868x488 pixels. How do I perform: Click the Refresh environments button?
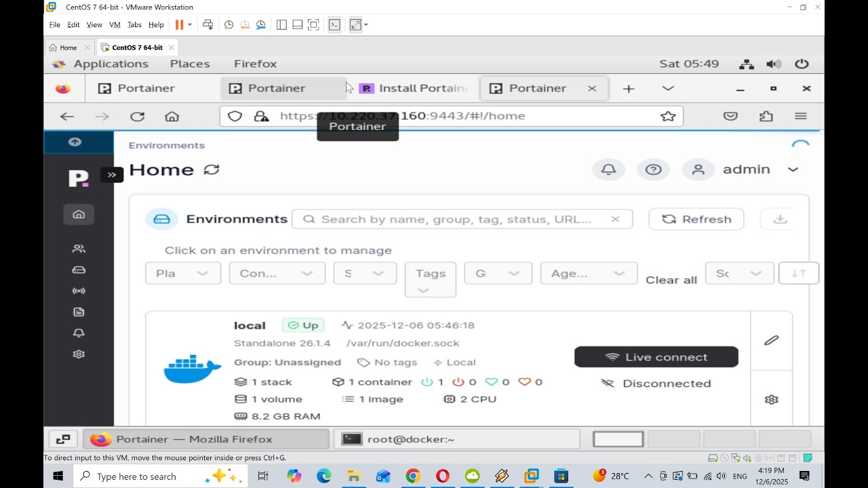pyautogui.click(x=696, y=219)
